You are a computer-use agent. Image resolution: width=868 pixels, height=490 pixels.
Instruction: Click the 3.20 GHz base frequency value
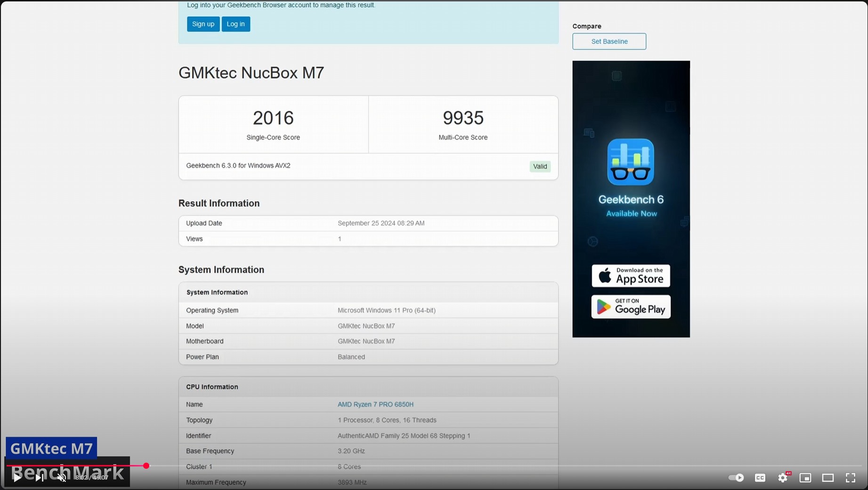tap(351, 451)
